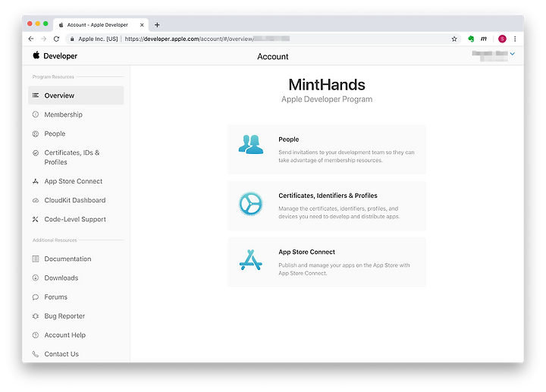
Task: Click the Overview list icon
Action: point(36,96)
